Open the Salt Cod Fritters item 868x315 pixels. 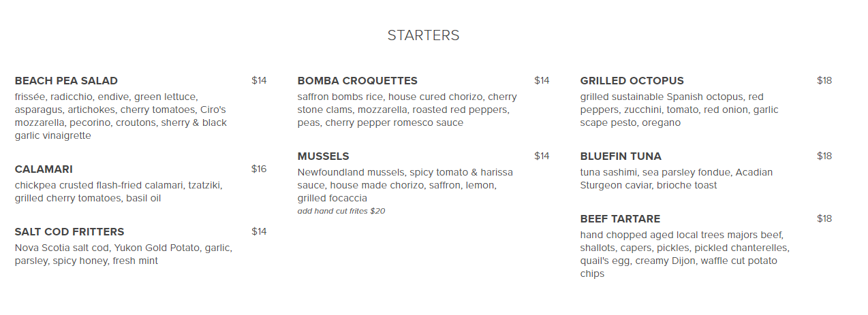point(69,232)
